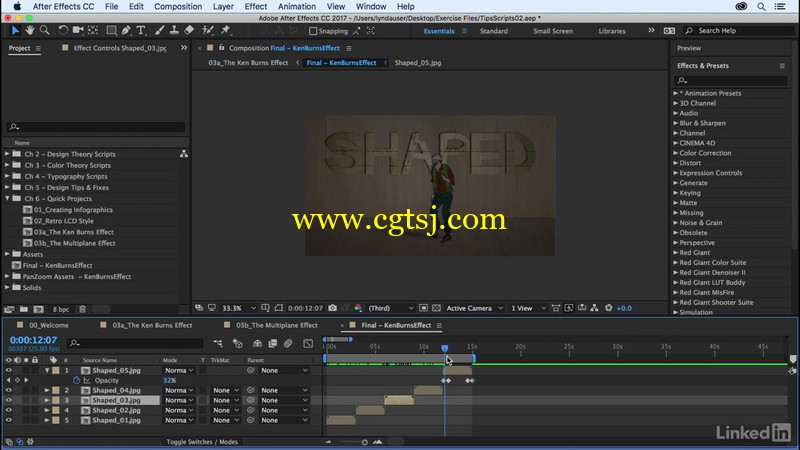
Task: Select the Eraser tool
Action: pos(189,31)
